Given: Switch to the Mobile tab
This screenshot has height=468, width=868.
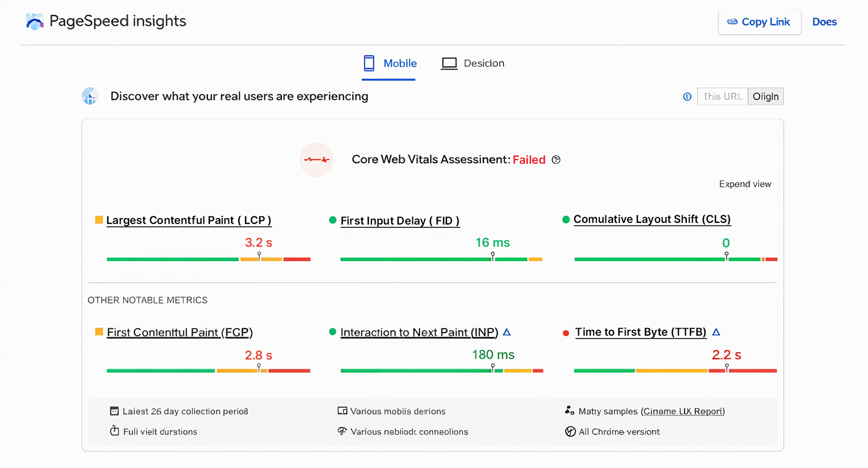Looking at the screenshot, I should (x=389, y=63).
